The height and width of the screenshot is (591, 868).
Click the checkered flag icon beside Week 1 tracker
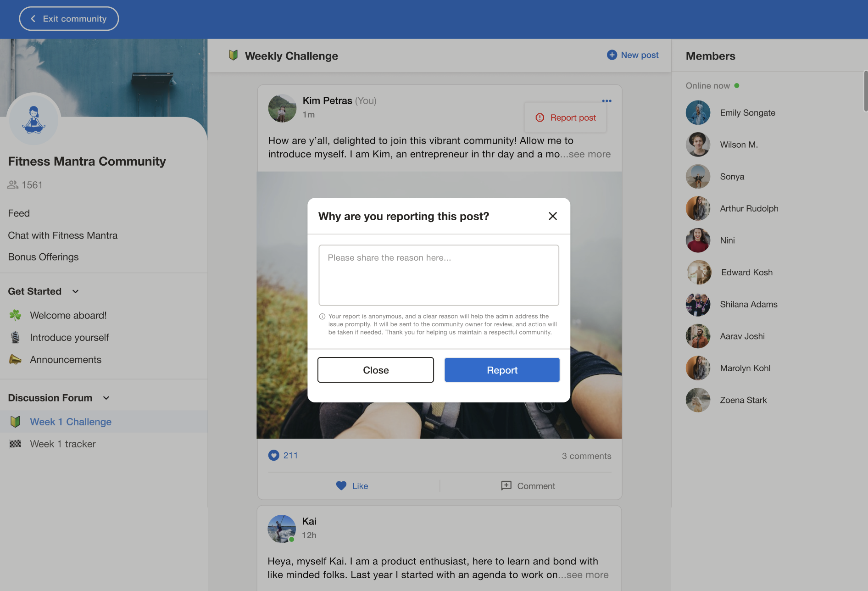15,444
